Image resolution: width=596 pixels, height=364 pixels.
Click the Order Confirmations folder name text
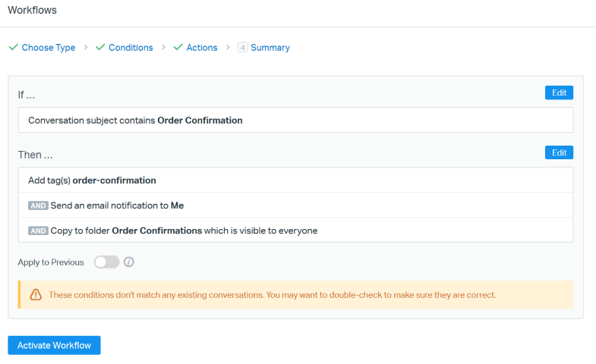pos(156,231)
